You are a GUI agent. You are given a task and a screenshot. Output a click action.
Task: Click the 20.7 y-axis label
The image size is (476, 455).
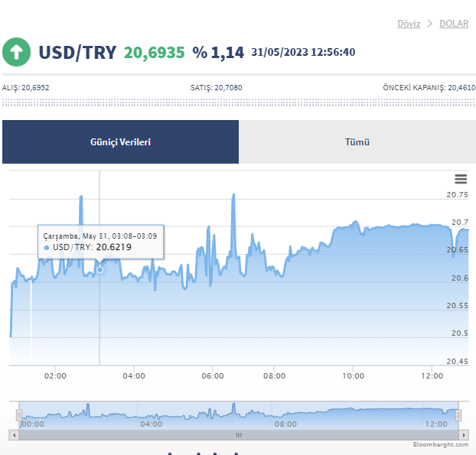click(460, 223)
